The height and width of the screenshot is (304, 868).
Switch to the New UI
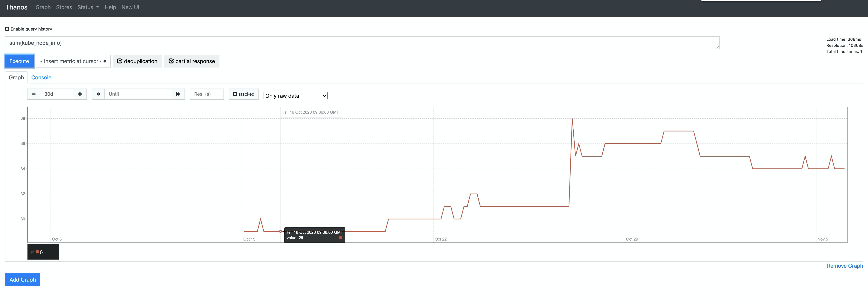coord(130,7)
